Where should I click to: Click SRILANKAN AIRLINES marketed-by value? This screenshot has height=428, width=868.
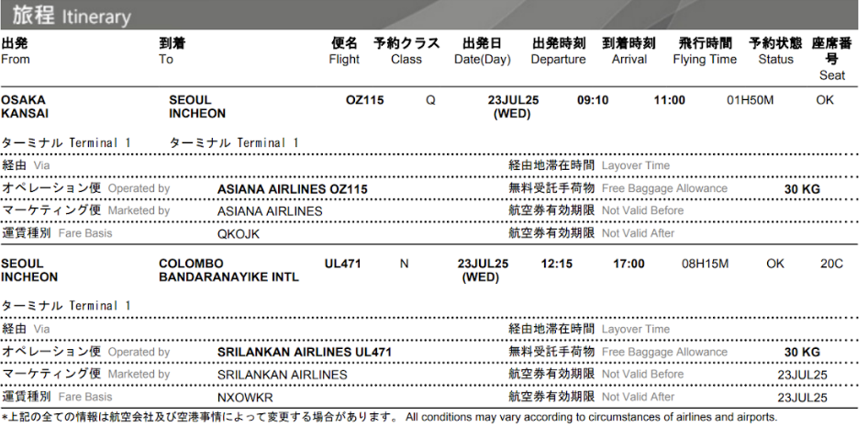pos(283,375)
